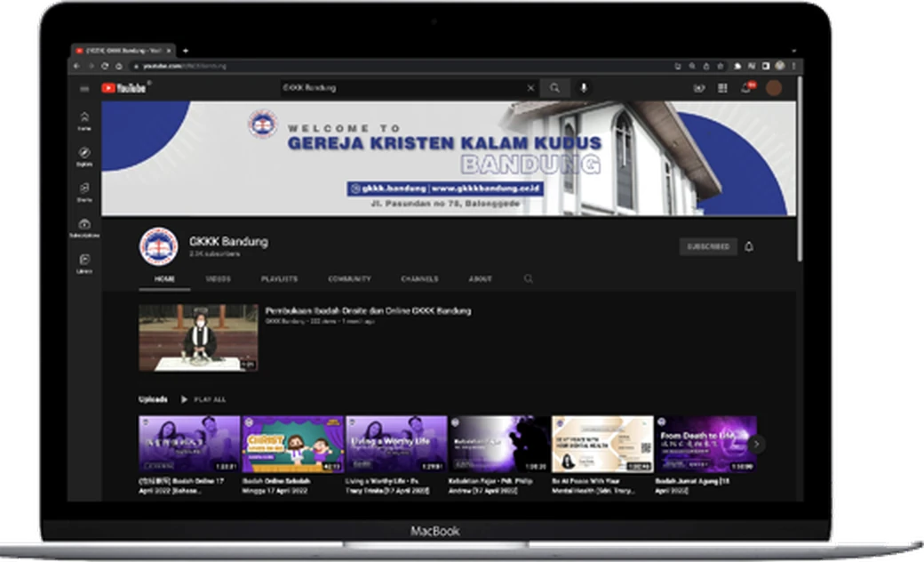Select the HOME channel tab
This screenshot has width=924, height=562.
pos(164,278)
